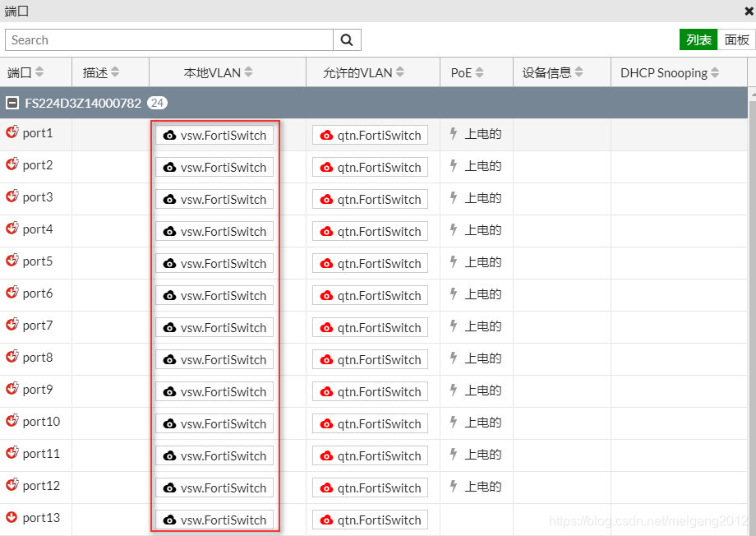Select the port8 row label
The image size is (756, 536).
click(x=38, y=358)
